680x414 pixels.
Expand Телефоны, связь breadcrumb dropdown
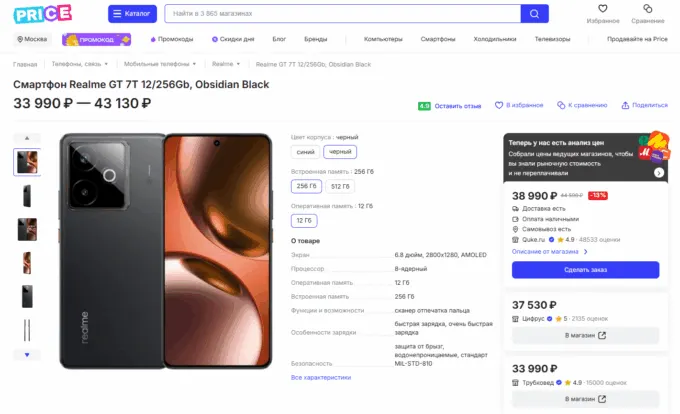tap(106, 64)
